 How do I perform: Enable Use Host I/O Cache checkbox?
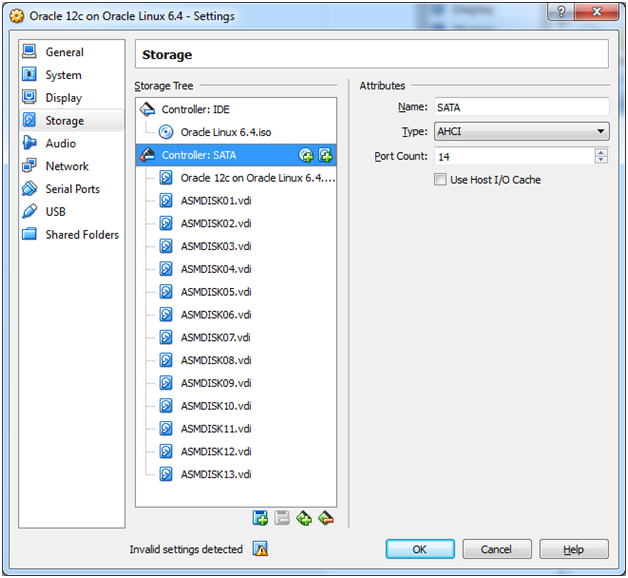[x=440, y=180]
